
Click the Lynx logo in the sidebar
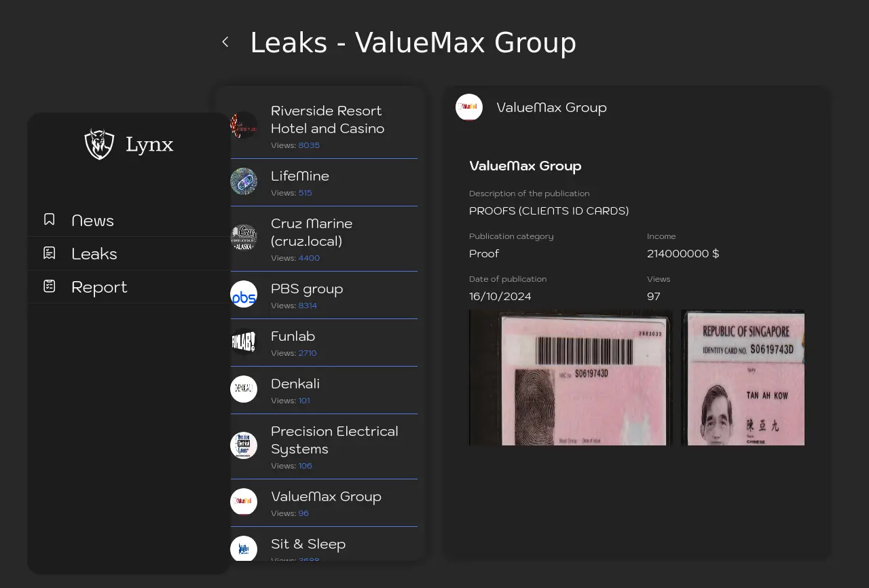(x=99, y=144)
